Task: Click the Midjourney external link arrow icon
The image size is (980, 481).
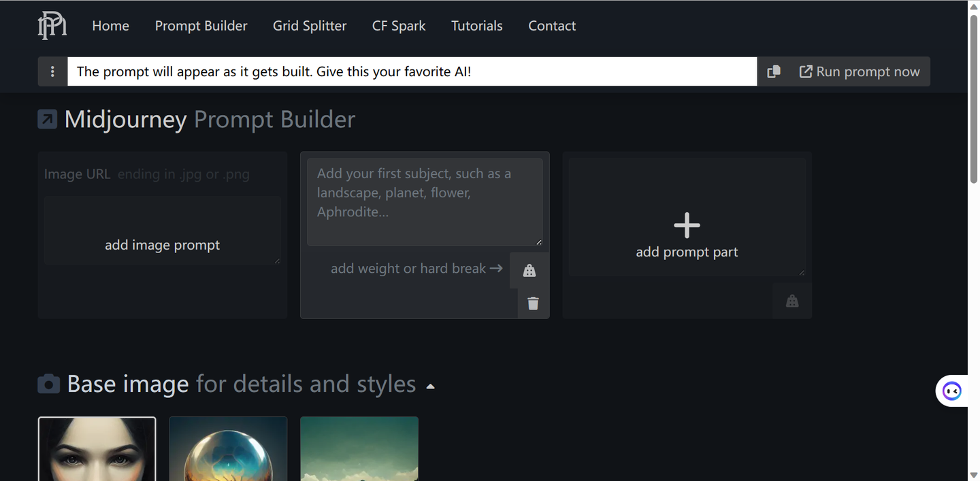Action: [48, 119]
